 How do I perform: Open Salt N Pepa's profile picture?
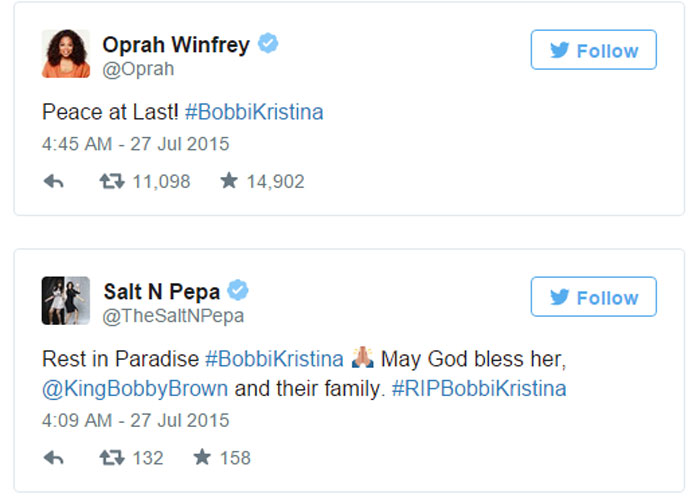66,301
